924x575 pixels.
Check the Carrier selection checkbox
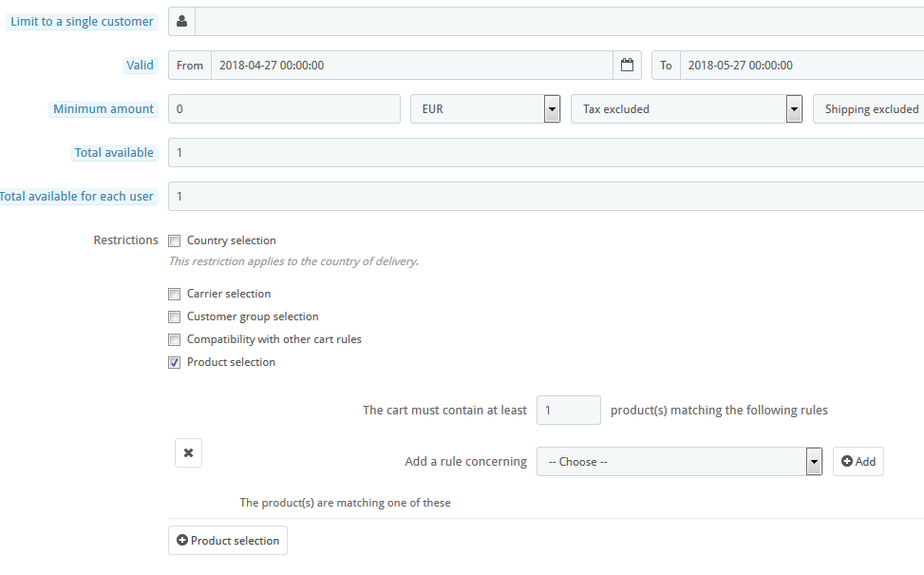click(175, 295)
